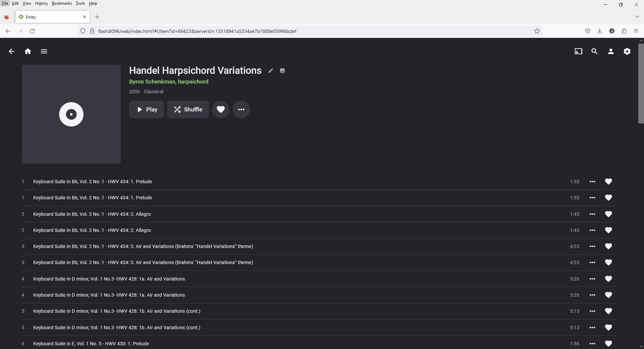Click the Firefox View icon
Image resolution: width=644 pixels, height=349 pixels.
coord(7,17)
